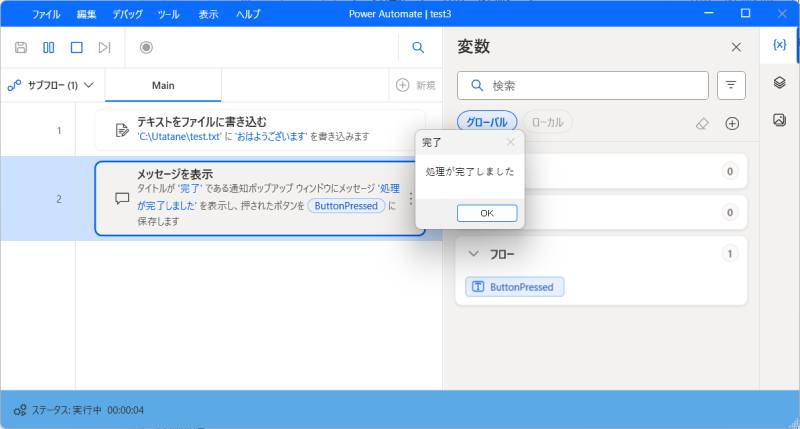Click OK in the 完了 dialog
This screenshot has height=429, width=800.
coord(487,213)
